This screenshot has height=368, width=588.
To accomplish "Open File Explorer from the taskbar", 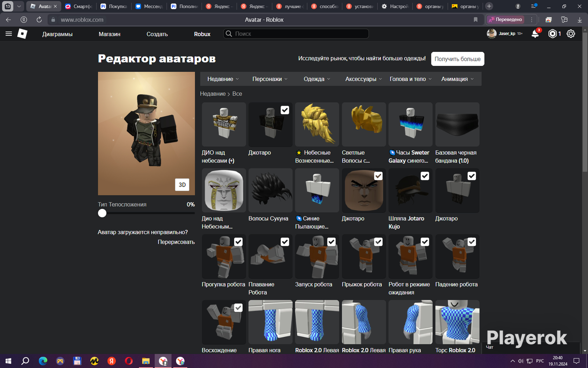I will (x=146, y=361).
